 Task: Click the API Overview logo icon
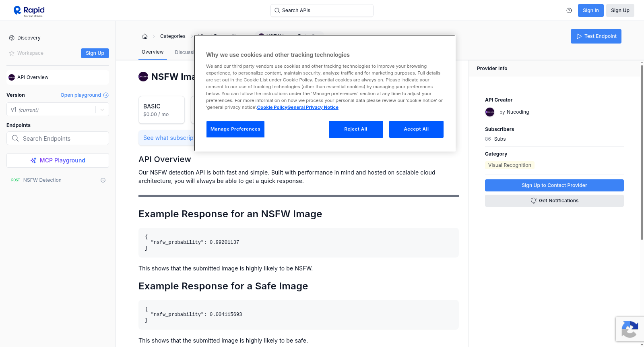tap(12, 77)
